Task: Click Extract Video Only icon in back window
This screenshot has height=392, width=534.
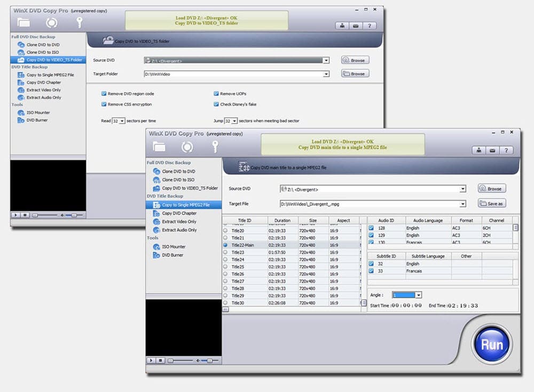Action: click(x=21, y=90)
